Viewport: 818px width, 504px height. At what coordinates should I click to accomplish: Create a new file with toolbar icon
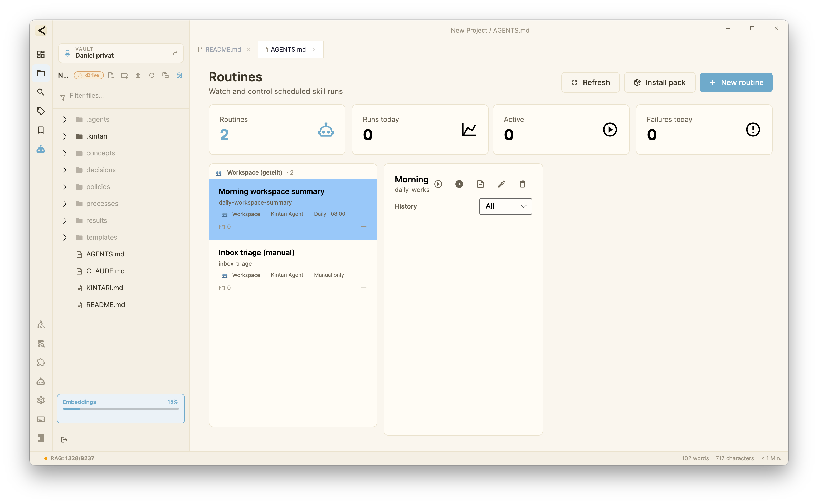point(111,75)
